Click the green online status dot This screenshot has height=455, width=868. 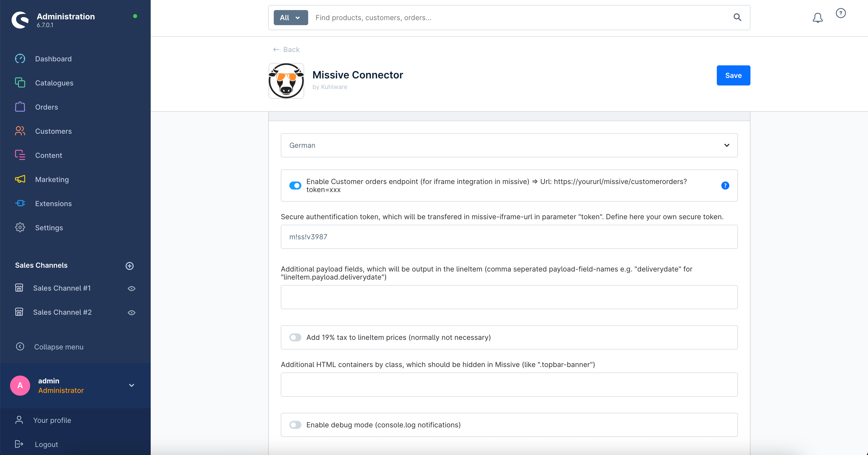click(135, 16)
